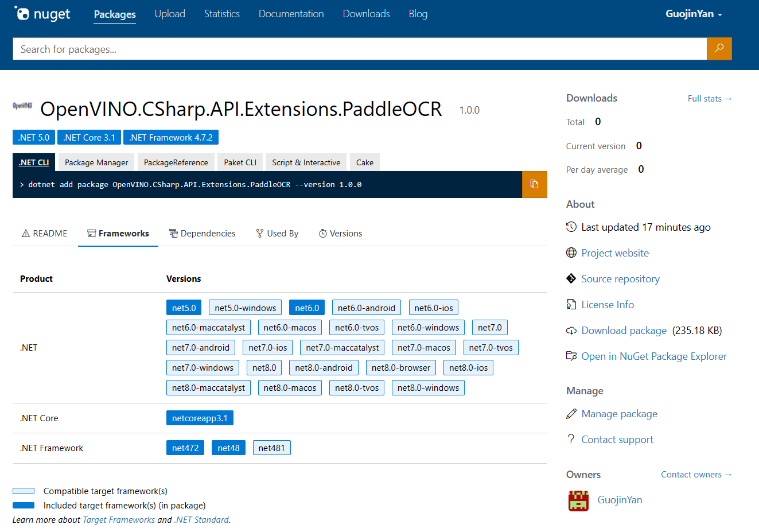Show the Versions tab
The image size is (759, 532).
341,234
